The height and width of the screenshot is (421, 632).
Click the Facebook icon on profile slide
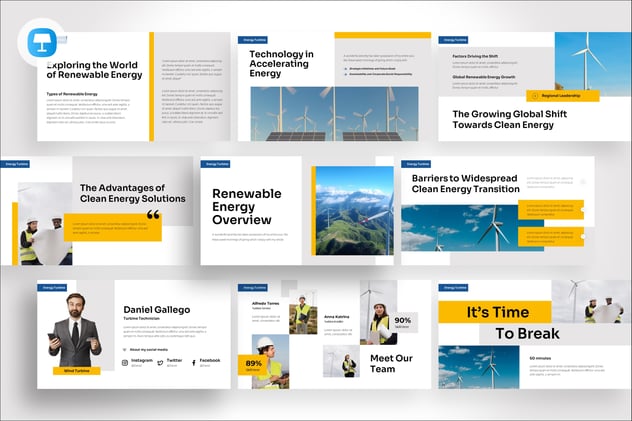coord(193,362)
